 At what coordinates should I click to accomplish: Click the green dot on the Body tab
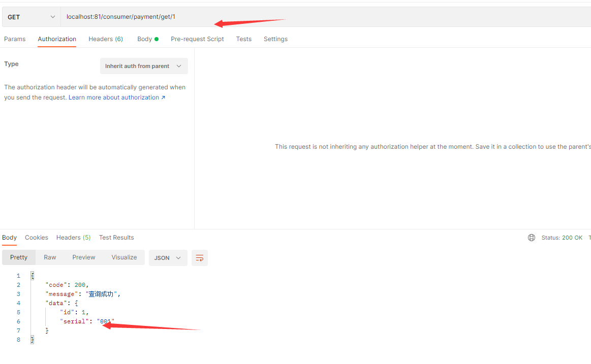click(157, 39)
